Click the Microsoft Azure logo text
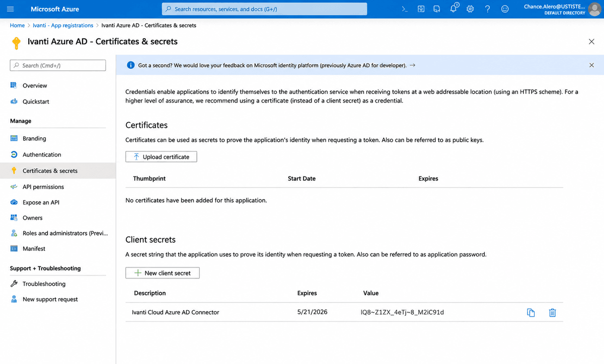 55,9
